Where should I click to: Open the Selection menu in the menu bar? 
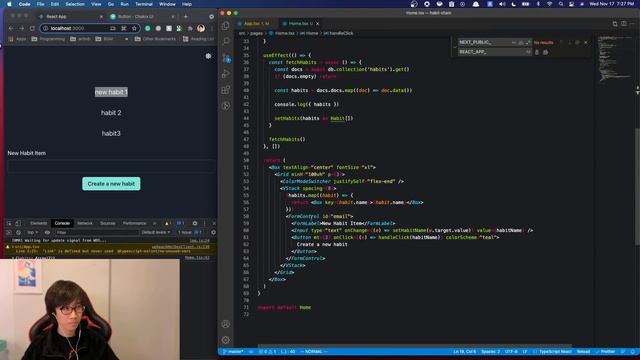75,4
